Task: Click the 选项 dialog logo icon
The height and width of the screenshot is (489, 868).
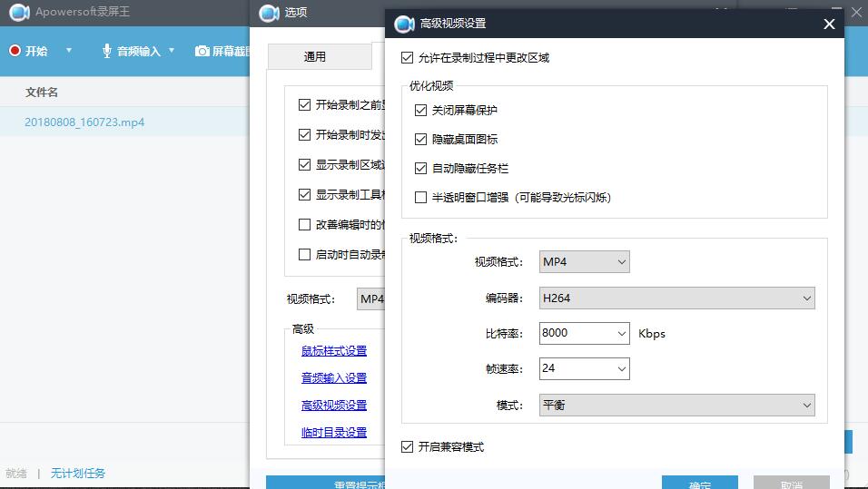Action: click(269, 12)
